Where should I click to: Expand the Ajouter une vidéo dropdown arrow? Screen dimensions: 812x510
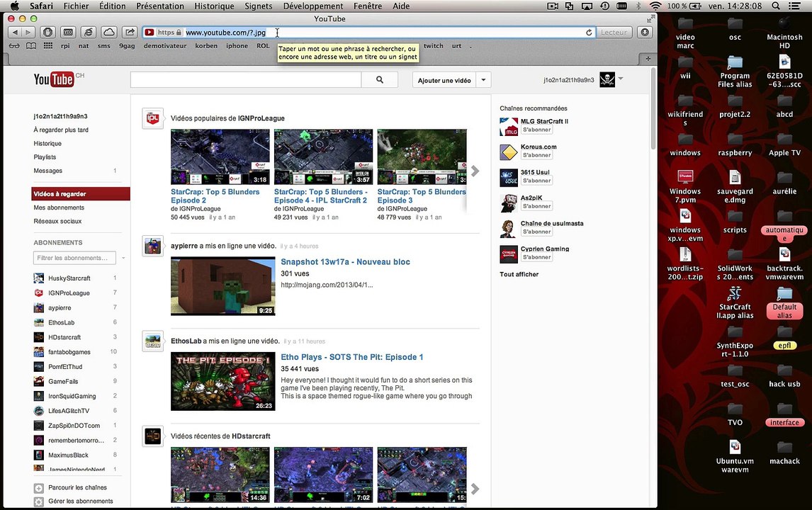tap(483, 80)
